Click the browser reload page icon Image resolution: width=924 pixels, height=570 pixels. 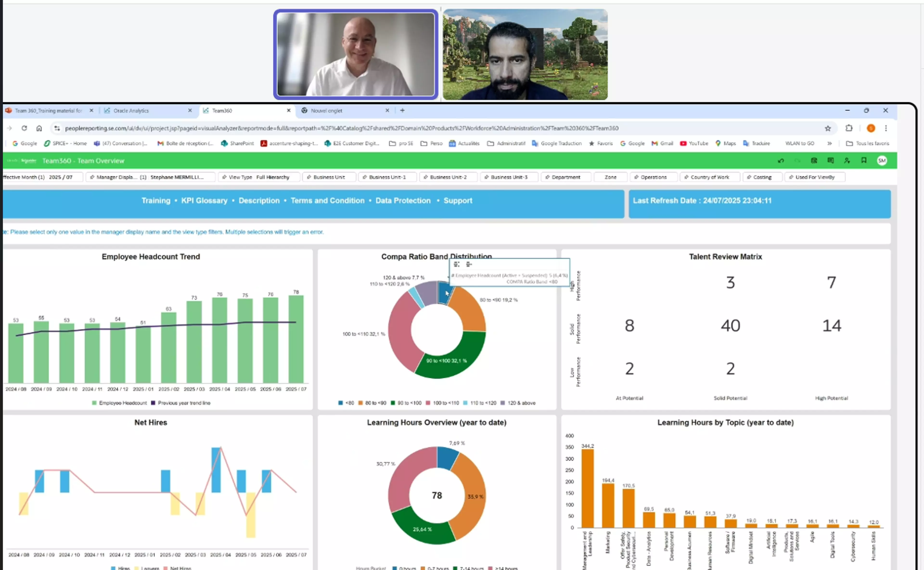click(24, 128)
